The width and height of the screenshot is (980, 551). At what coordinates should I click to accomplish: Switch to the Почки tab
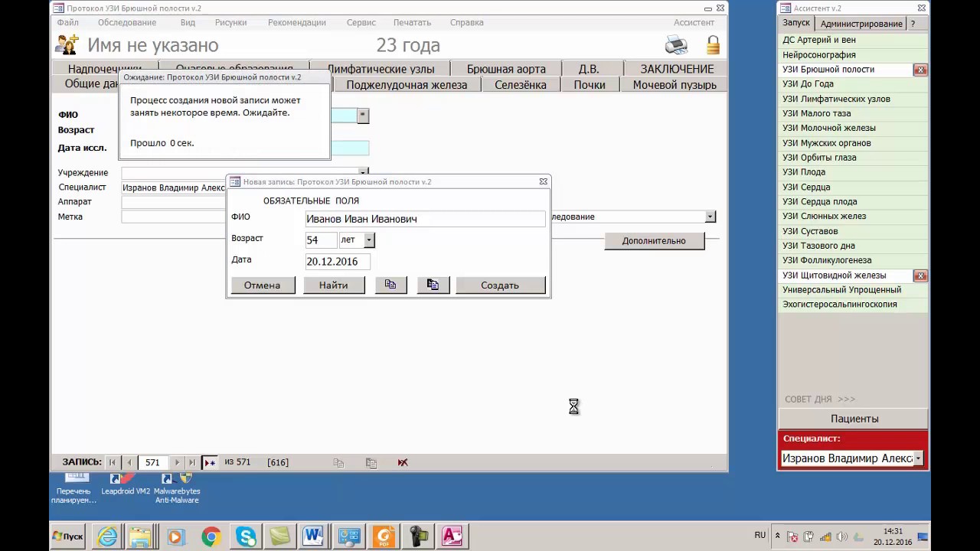point(590,85)
